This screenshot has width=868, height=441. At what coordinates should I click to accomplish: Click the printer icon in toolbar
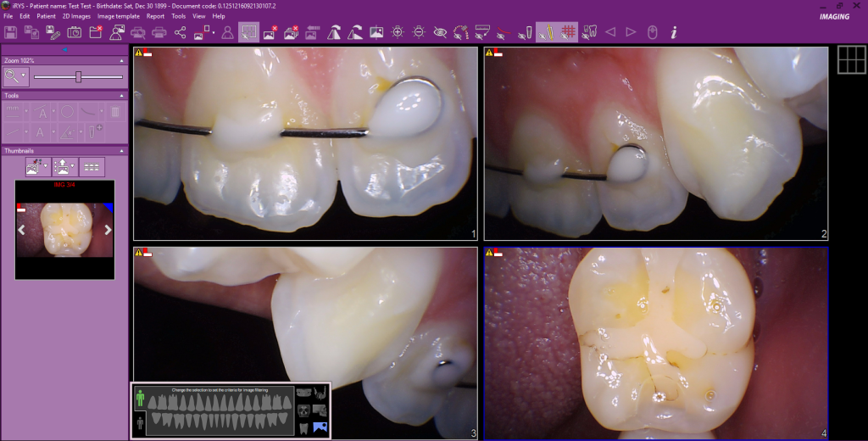159,32
